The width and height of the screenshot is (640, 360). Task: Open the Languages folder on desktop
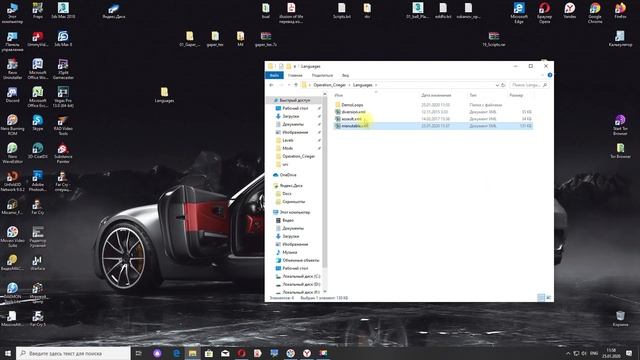(x=164, y=95)
